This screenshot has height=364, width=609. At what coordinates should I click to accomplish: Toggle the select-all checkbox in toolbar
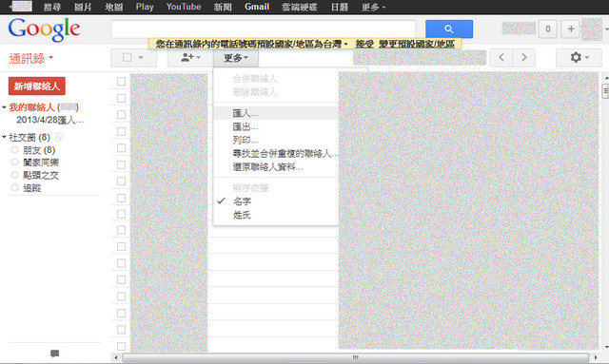click(127, 58)
